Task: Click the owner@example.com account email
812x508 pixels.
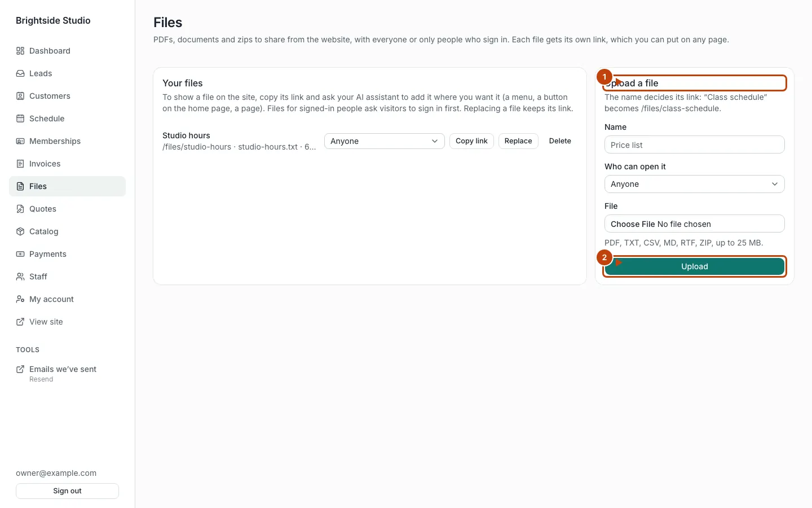Action: [x=56, y=473]
